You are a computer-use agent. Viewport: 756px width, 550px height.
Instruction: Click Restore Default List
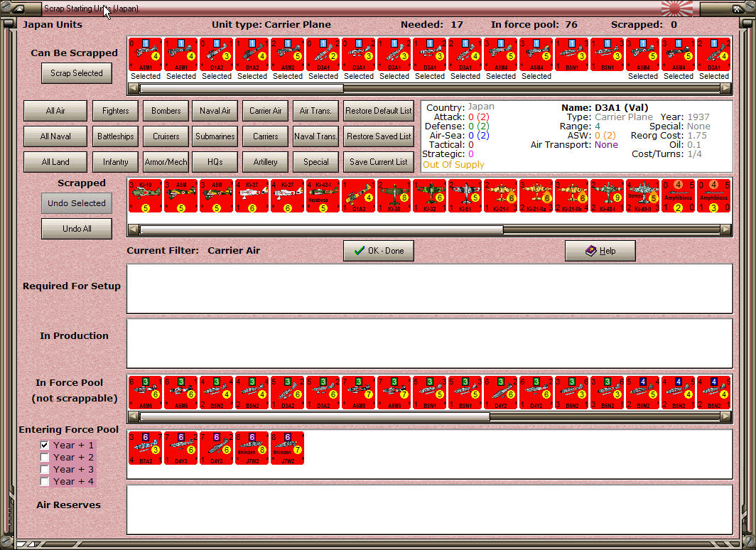[x=379, y=111]
